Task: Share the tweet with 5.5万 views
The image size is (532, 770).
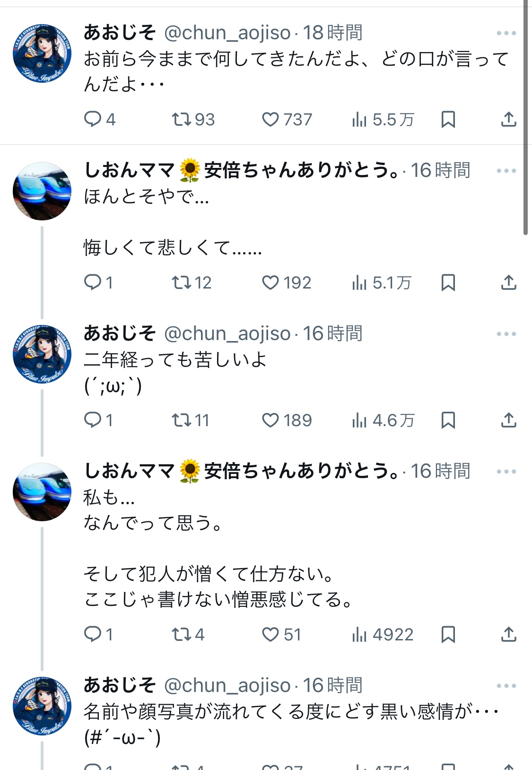Action: [508, 119]
